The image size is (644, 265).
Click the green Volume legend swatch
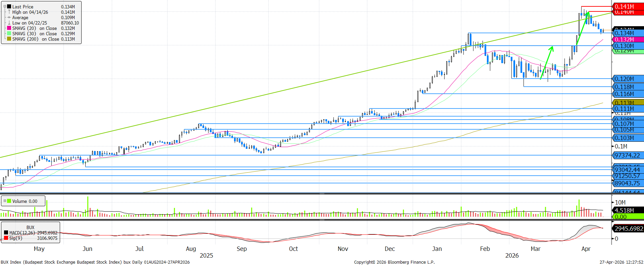coord(9,201)
